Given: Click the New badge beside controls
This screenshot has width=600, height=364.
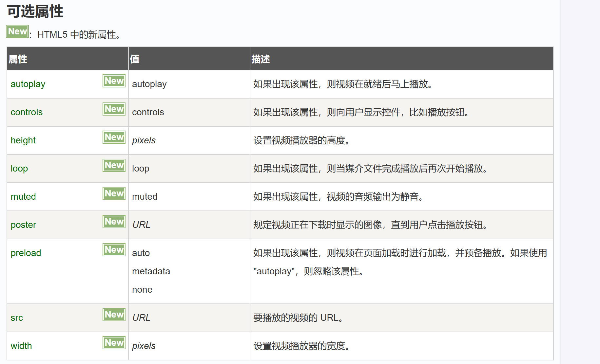Looking at the screenshot, I should (114, 109).
